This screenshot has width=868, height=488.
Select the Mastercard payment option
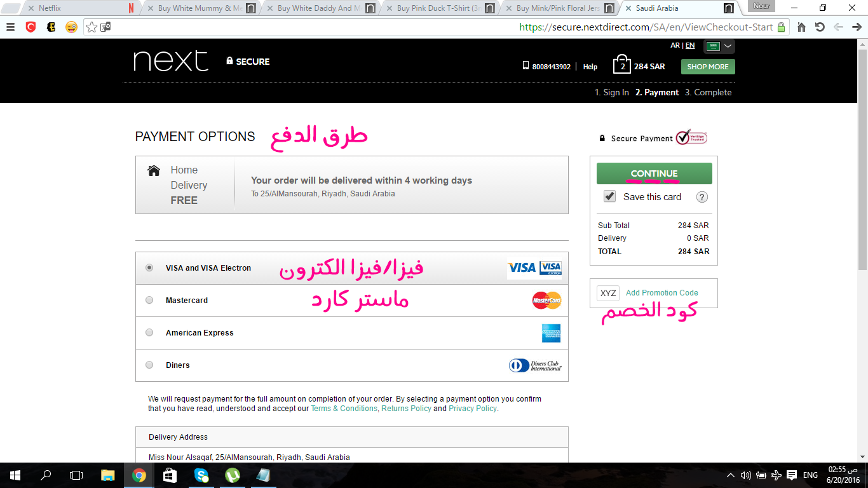click(149, 300)
